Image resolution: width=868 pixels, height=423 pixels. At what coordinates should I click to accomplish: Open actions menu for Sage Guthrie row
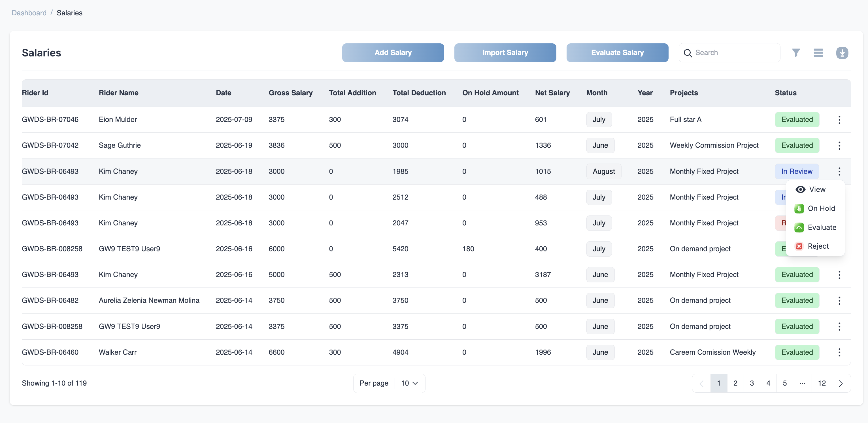tap(839, 145)
